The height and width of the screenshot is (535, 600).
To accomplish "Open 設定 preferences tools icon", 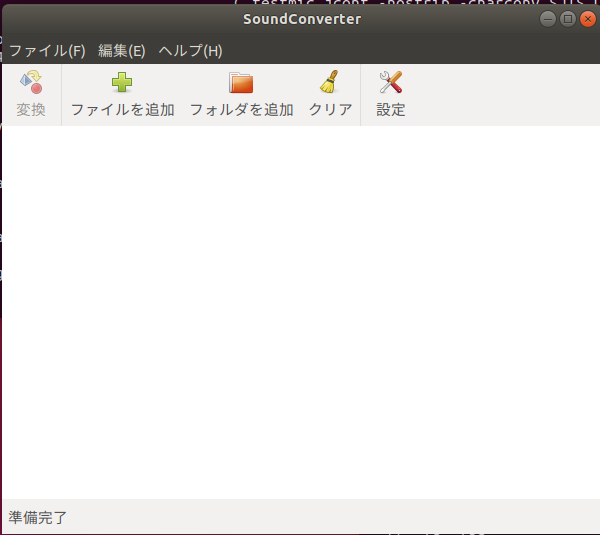I will point(391,82).
